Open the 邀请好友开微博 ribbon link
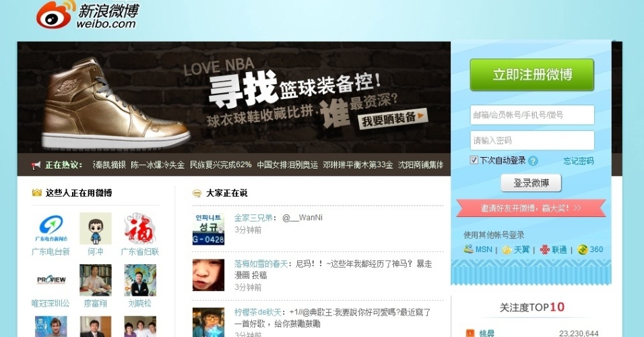The image size is (644, 337). tap(531, 208)
